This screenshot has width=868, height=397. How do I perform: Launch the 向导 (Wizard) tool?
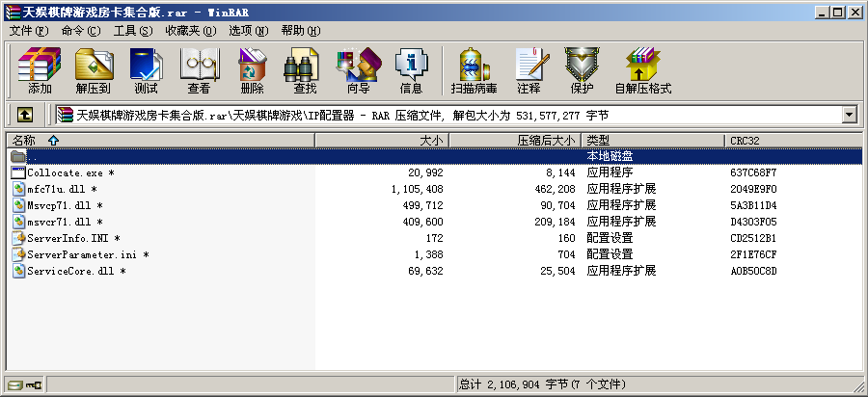(x=358, y=71)
